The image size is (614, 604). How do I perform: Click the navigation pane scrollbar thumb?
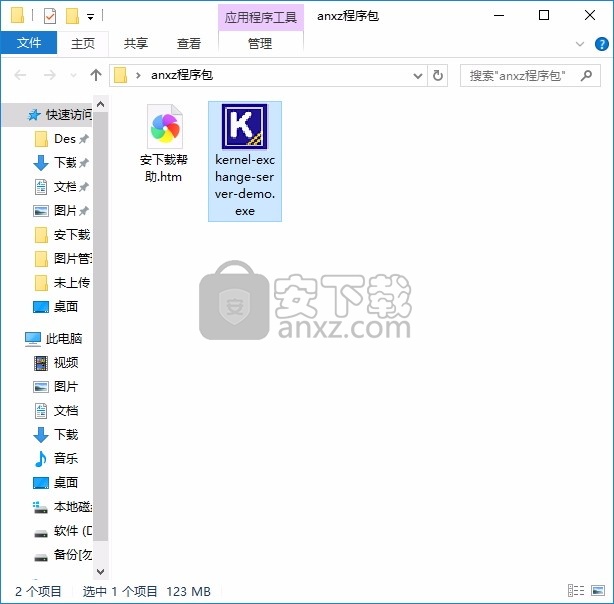[x=100, y=327]
